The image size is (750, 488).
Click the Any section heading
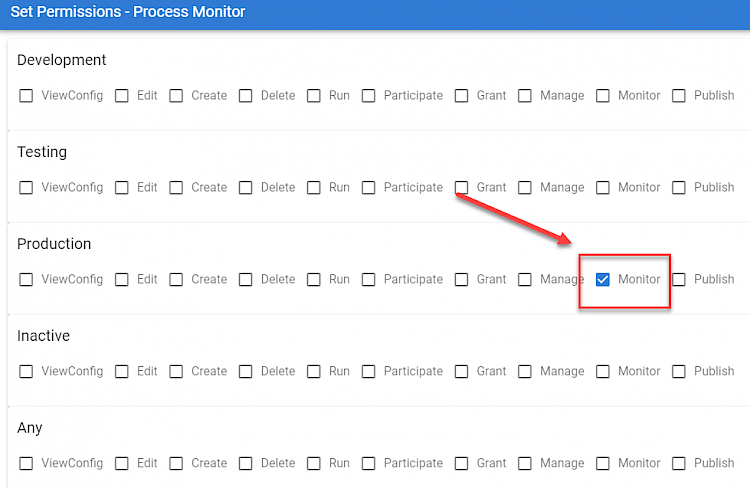coord(30,428)
